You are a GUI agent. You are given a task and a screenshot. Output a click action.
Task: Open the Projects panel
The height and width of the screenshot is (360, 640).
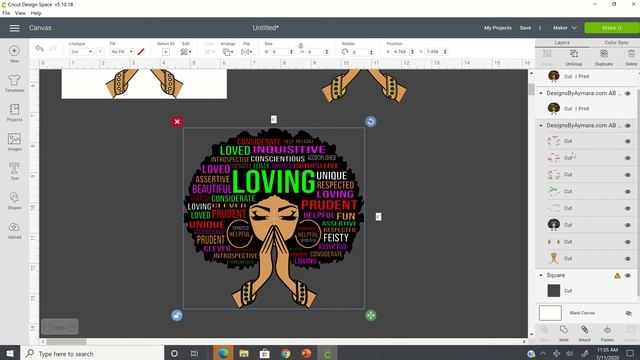click(x=14, y=109)
